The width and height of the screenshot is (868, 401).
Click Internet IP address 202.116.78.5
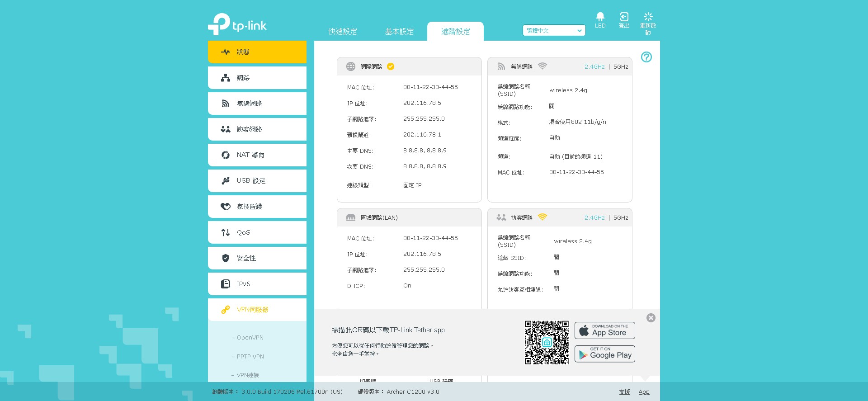[422, 103]
